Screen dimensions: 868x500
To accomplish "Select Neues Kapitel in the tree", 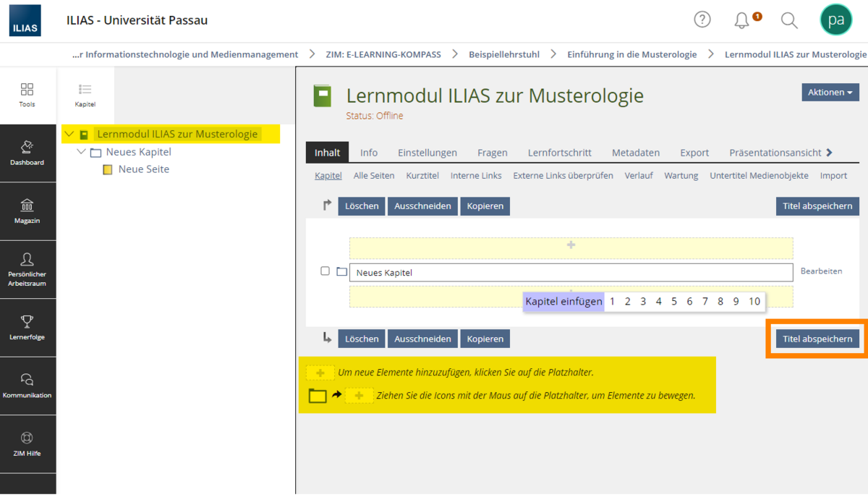I will pos(139,152).
